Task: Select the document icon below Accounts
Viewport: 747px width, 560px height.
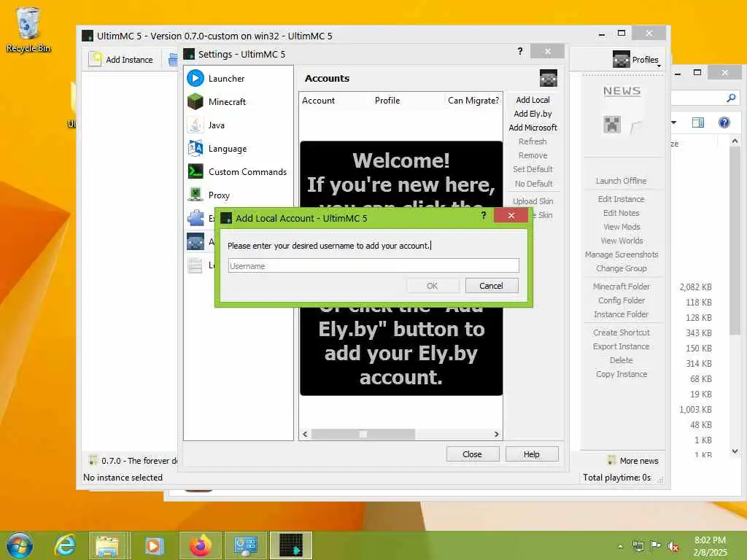Action: pyautogui.click(x=196, y=265)
